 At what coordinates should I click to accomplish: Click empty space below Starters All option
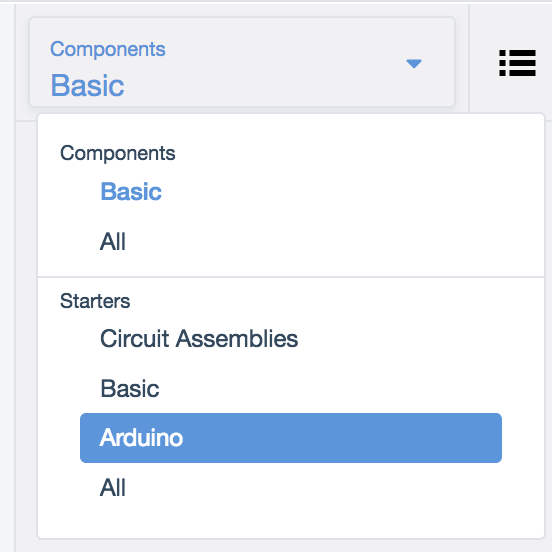pos(291,519)
